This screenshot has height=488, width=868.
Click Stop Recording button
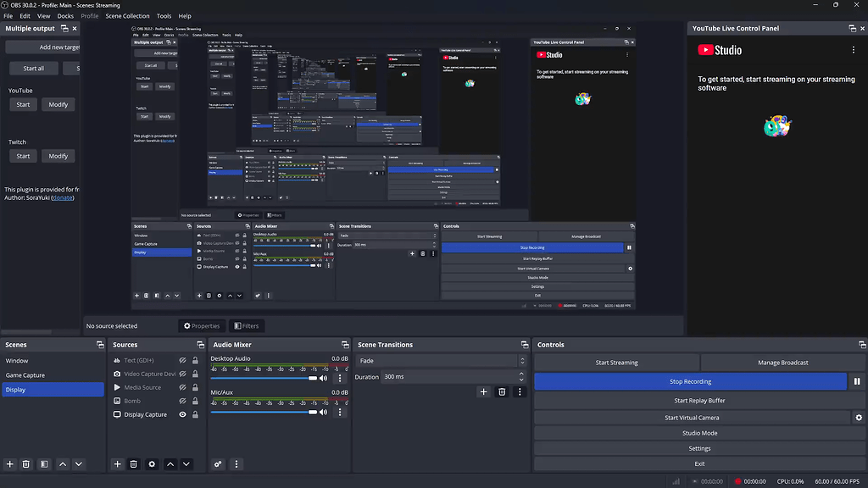coord(690,381)
